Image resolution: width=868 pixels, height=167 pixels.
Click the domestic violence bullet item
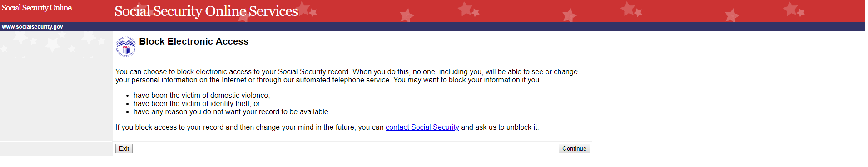click(x=202, y=96)
